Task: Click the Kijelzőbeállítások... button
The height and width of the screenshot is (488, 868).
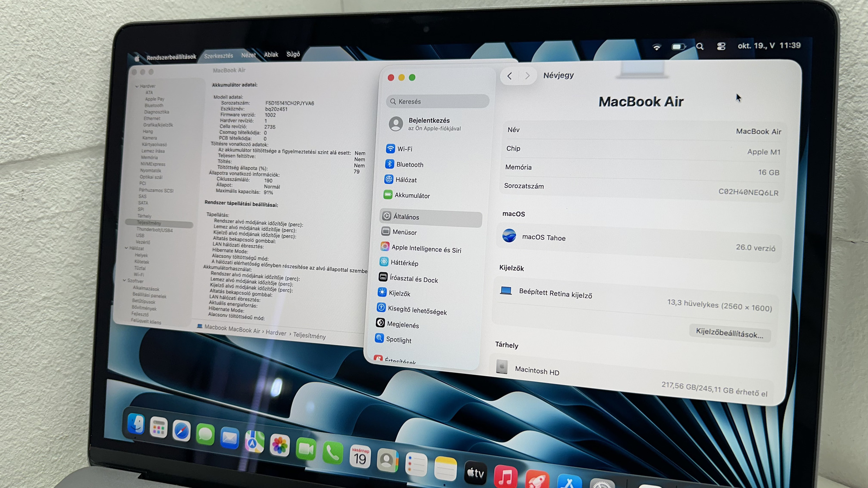Action: tap(729, 334)
